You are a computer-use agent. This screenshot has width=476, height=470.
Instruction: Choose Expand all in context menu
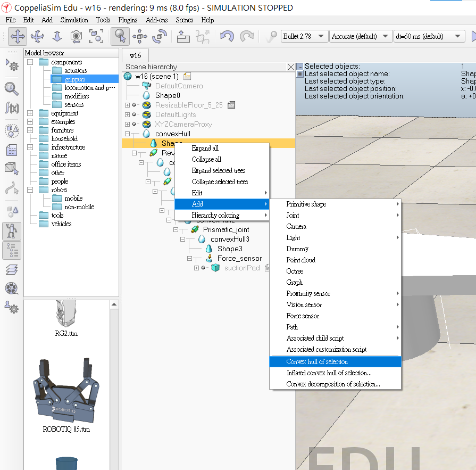coord(222,149)
